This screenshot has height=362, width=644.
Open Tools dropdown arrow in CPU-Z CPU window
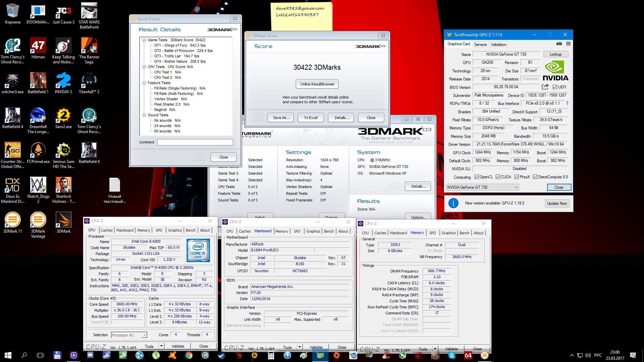tap(161, 346)
